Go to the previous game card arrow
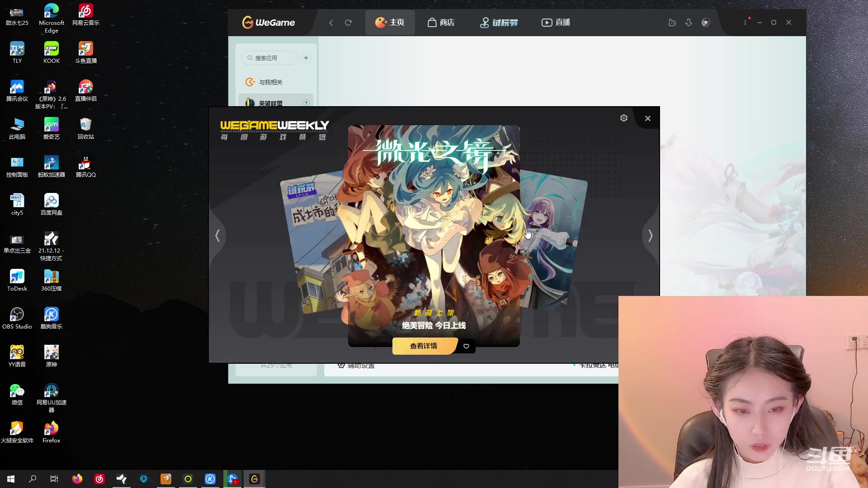868x488 pixels. 217,235
